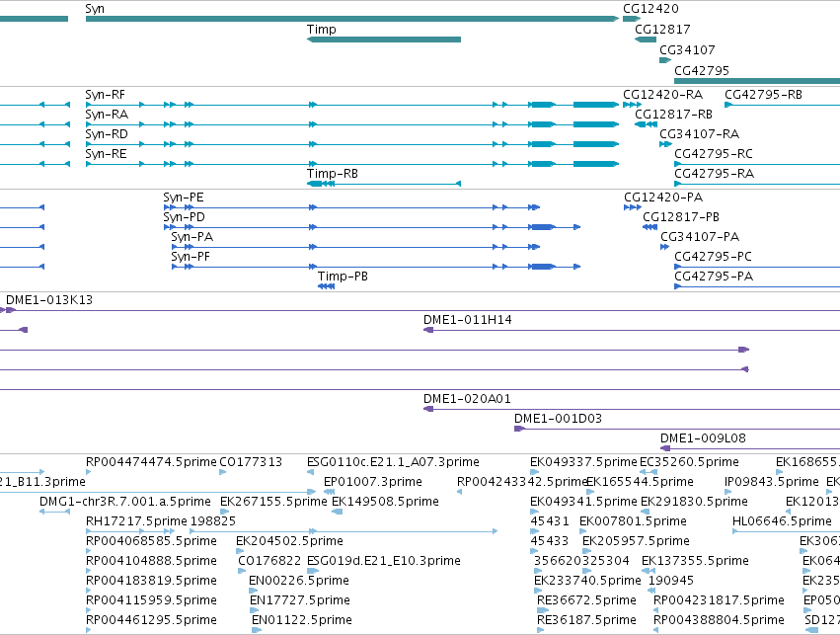This screenshot has height=635, width=840.
Task: Click the Syn-RD transcript label
Action: coord(107,134)
